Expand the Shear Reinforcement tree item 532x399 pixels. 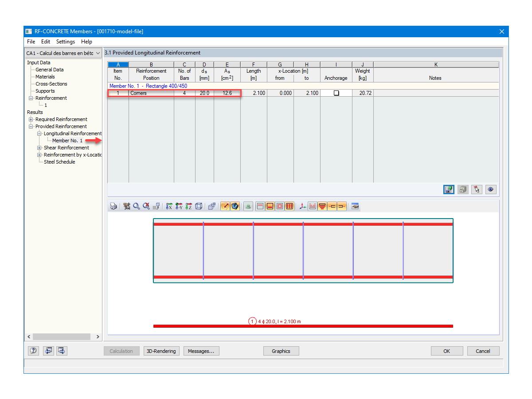pos(39,148)
